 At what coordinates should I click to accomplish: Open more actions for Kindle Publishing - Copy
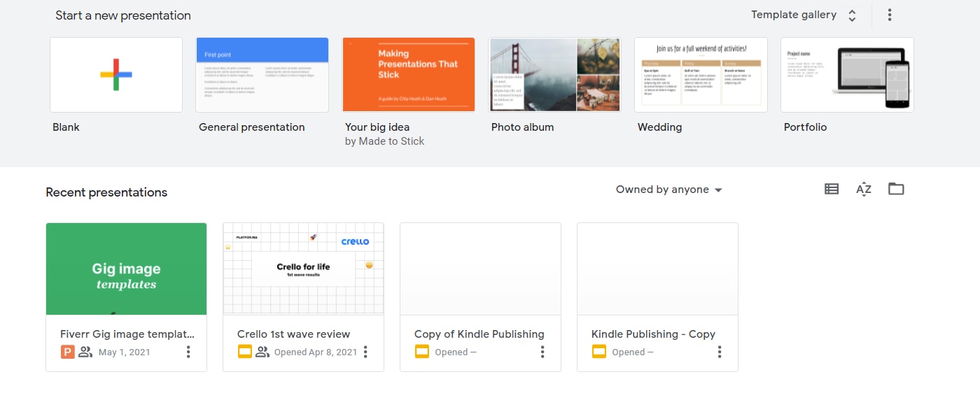(720, 352)
